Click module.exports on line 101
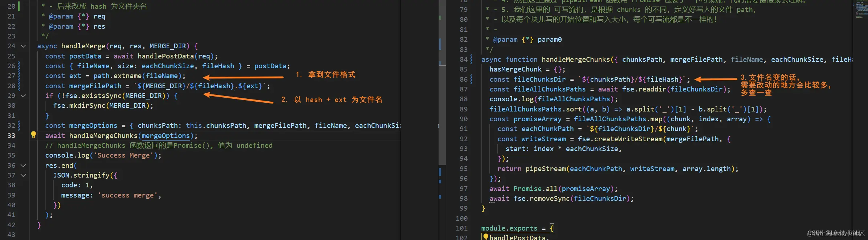The image size is (868, 240). click(509, 228)
